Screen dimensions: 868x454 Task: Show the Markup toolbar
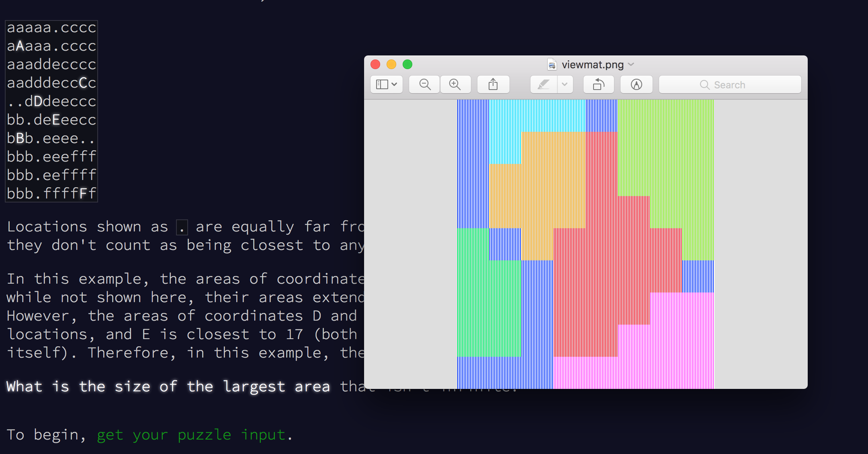point(637,84)
